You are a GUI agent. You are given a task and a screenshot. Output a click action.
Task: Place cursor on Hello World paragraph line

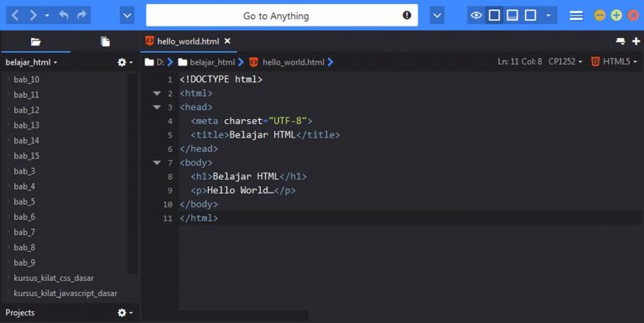tap(243, 190)
